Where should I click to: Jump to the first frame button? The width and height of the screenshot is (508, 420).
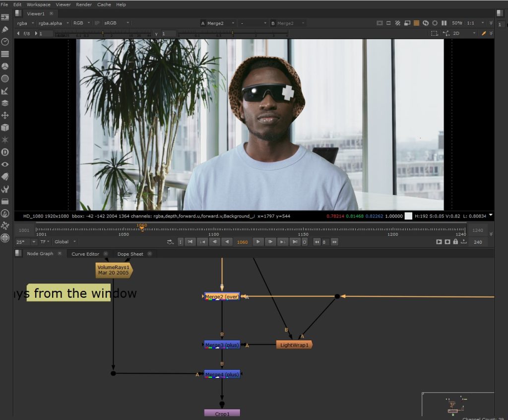[x=190, y=242]
